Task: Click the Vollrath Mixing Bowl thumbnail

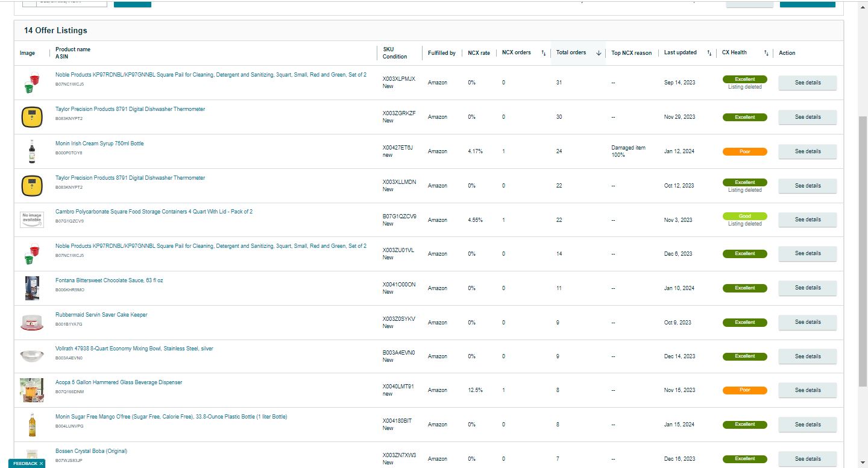Action: 31,356
